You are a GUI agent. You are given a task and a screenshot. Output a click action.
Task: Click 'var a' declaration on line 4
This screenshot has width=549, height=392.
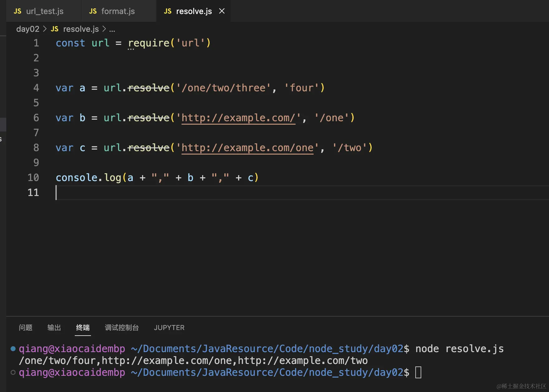point(70,88)
